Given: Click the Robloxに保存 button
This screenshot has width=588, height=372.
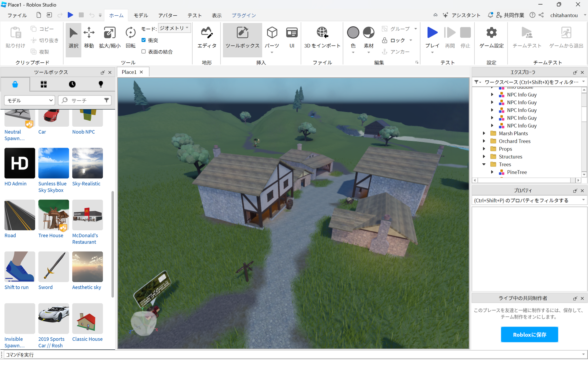Looking at the screenshot, I should (529, 335).
